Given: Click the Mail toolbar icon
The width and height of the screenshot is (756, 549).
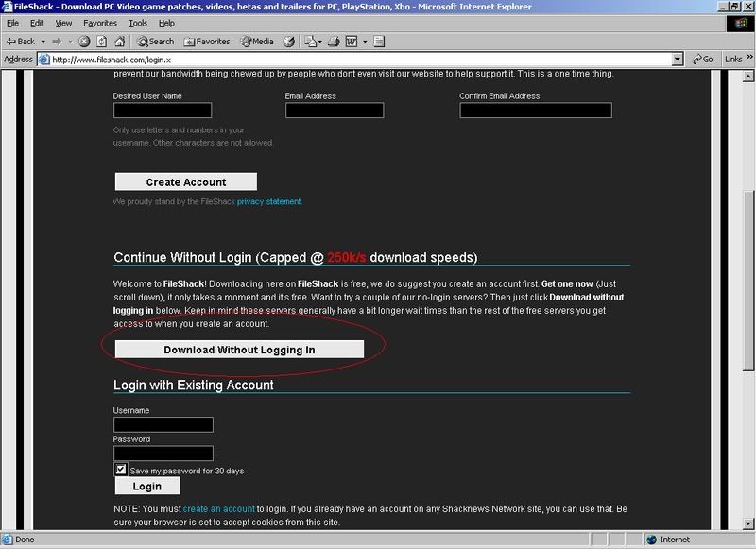Looking at the screenshot, I should point(310,42).
